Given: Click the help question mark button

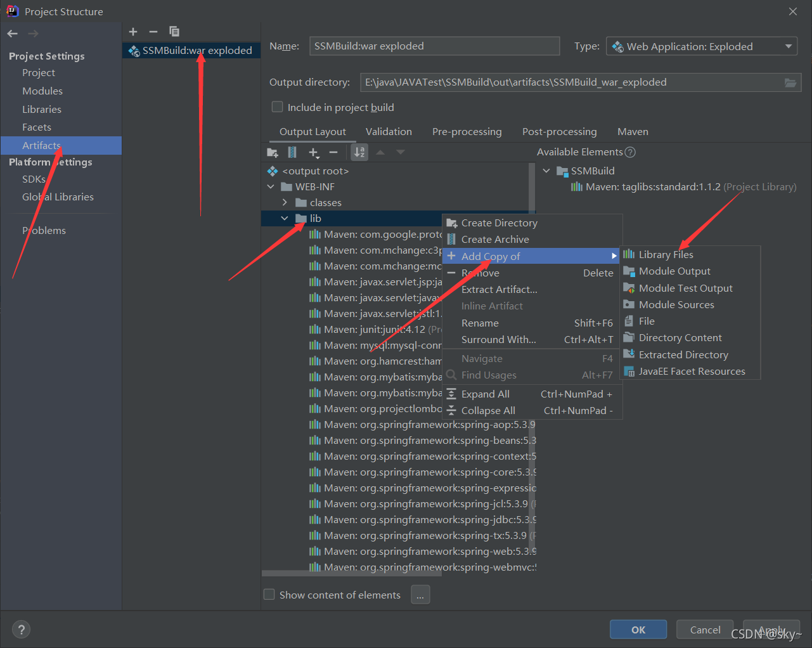Looking at the screenshot, I should tap(22, 630).
